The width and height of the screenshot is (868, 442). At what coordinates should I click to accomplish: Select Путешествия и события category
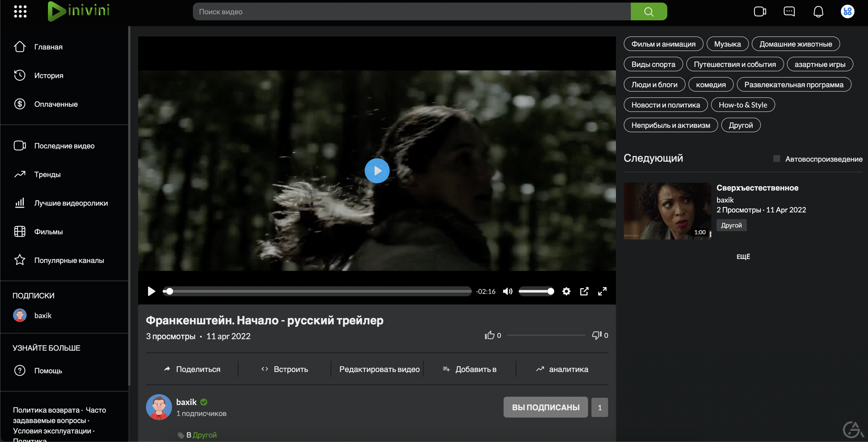[735, 64]
